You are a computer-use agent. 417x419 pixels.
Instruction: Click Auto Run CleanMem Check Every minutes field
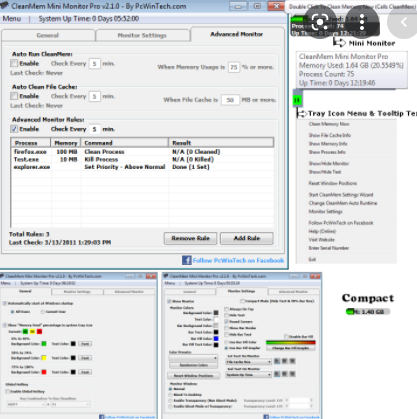click(95, 63)
